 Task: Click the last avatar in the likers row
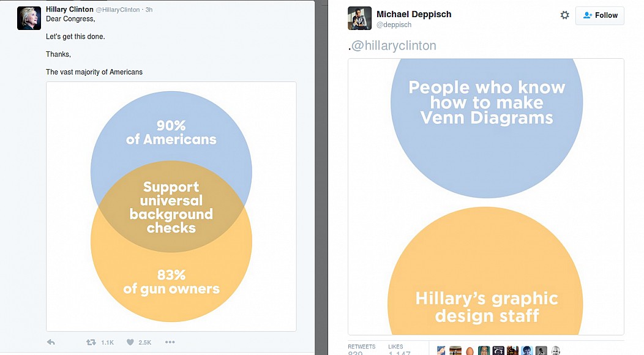[555, 351]
